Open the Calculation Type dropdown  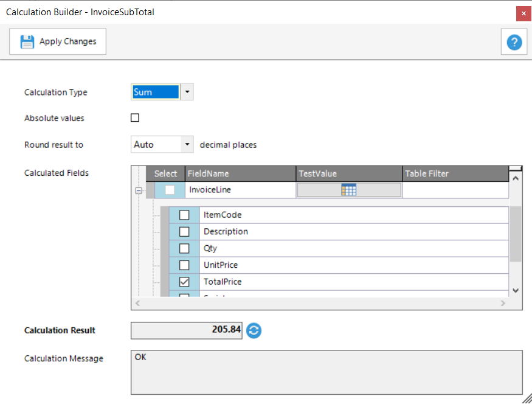[187, 92]
